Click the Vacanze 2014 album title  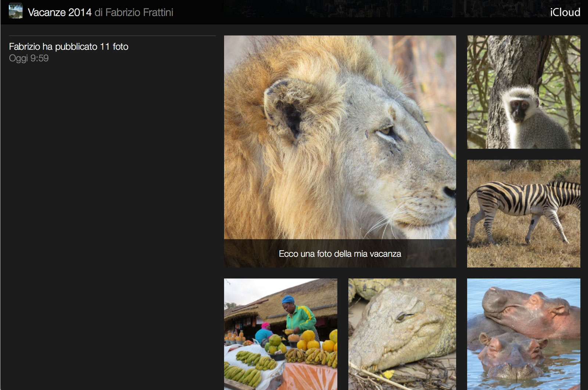click(60, 12)
